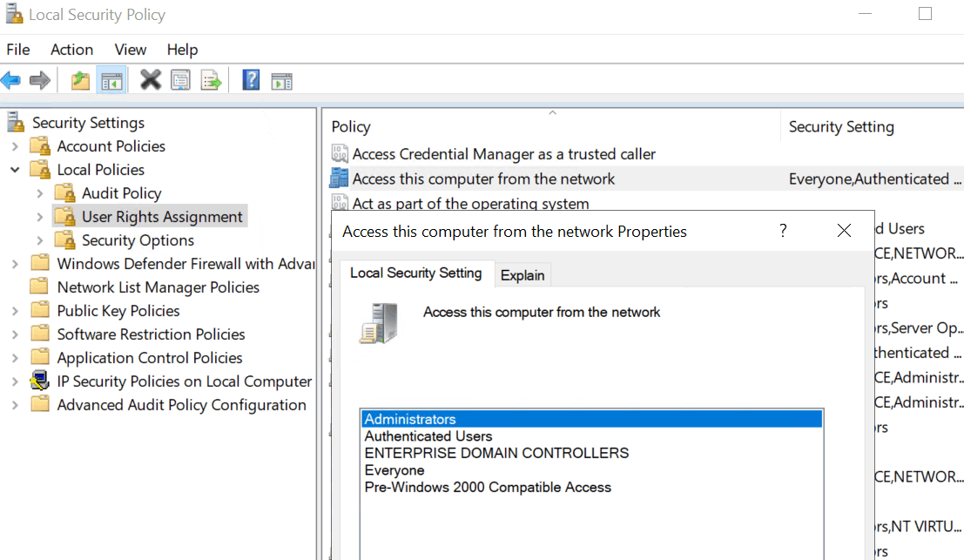This screenshot has width=964, height=560.
Task: Click the dialog's question mark help button
Action: 783,231
